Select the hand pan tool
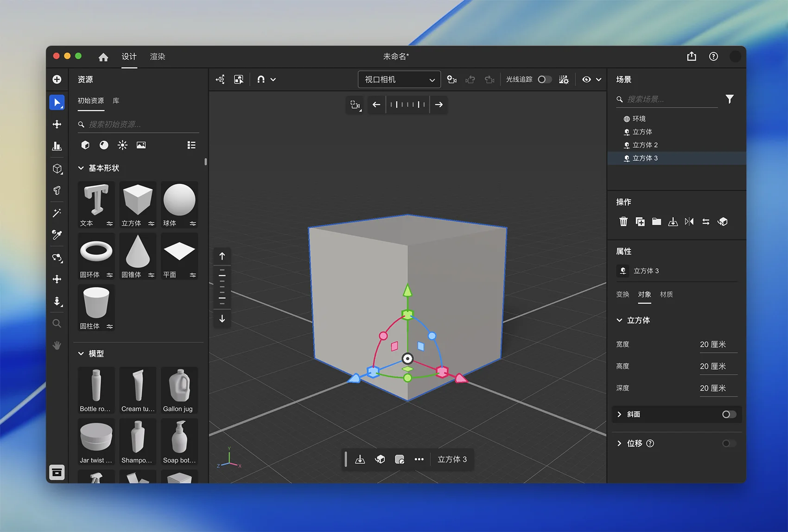Viewport: 788px width, 532px height. pos(57,345)
